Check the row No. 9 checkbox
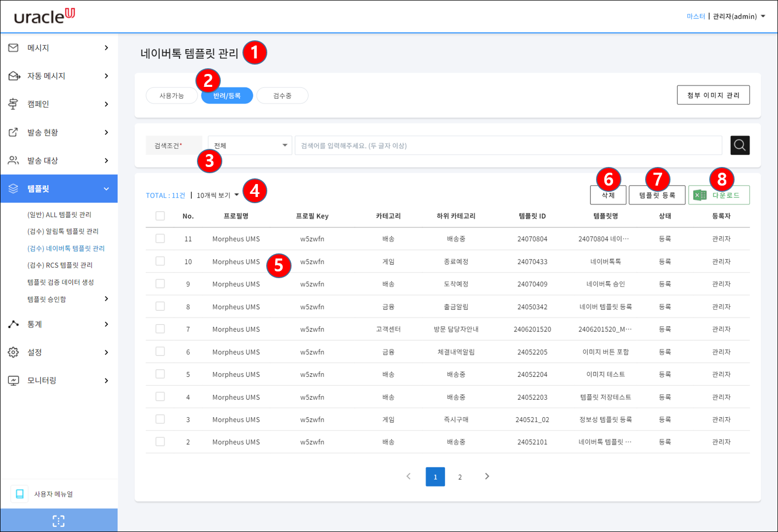This screenshot has width=778, height=532. (160, 283)
